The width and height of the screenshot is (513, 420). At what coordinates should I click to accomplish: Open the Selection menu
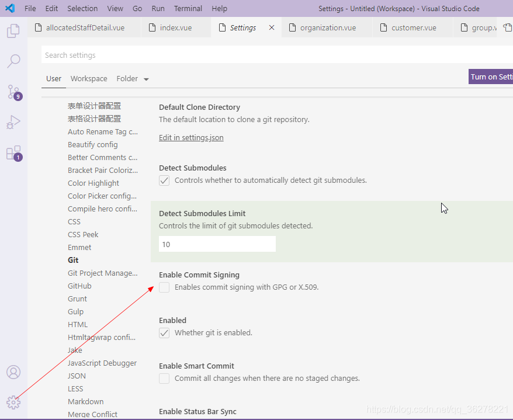82,9
